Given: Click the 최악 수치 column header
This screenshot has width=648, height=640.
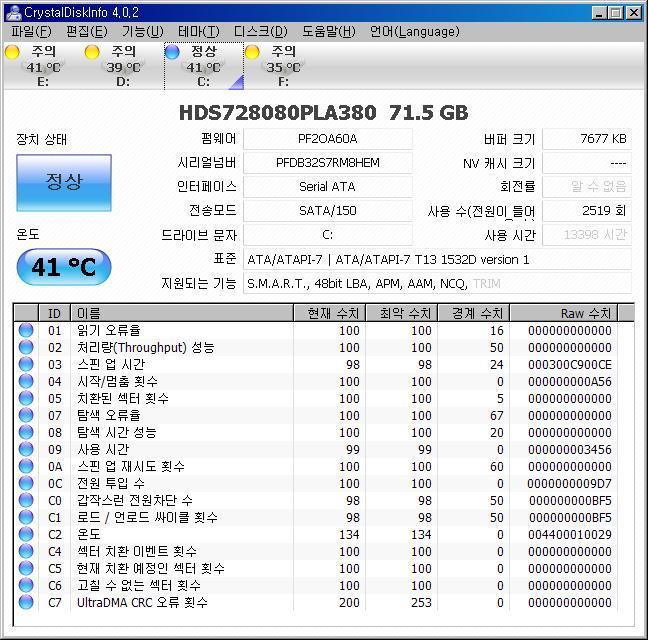Looking at the screenshot, I should (x=402, y=313).
